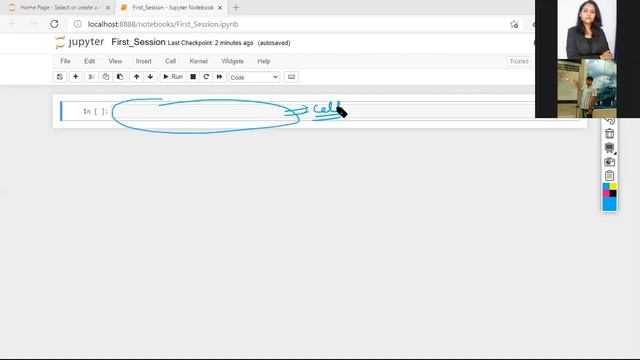The height and width of the screenshot is (360, 640).
Task: Paste cells below icon
Action: coord(120,77)
